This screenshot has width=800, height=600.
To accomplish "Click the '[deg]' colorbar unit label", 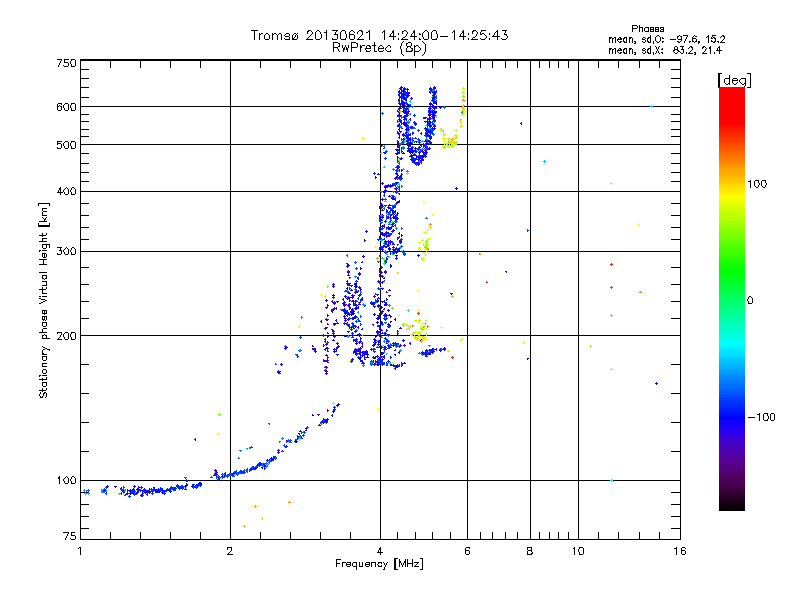I will click(734, 80).
